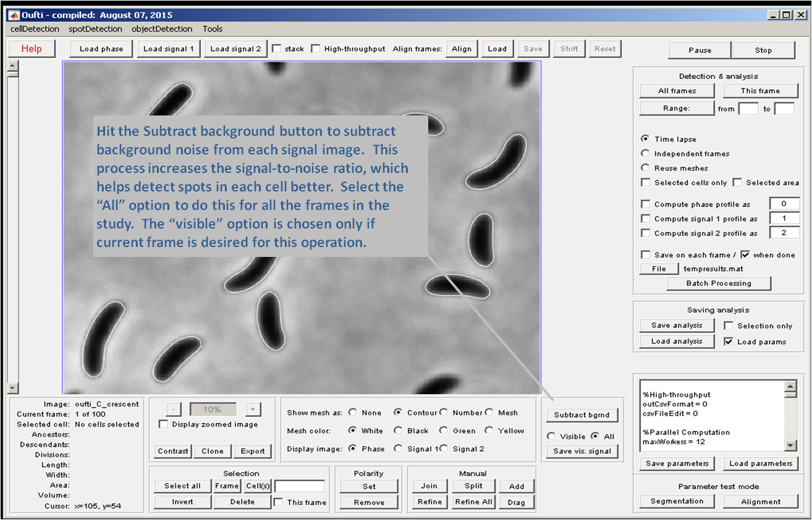This screenshot has width=812, height=520.
Task: Click the image scrollbar up arrow
Action: point(12,65)
